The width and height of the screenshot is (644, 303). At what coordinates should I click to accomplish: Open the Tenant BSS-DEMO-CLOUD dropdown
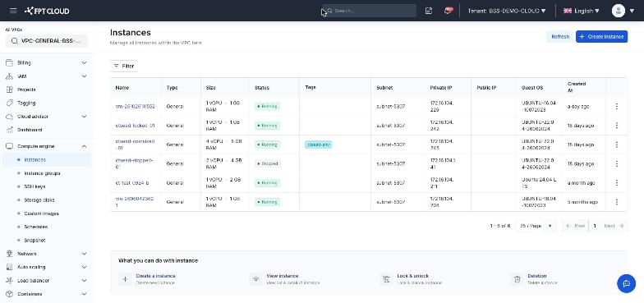coord(507,11)
